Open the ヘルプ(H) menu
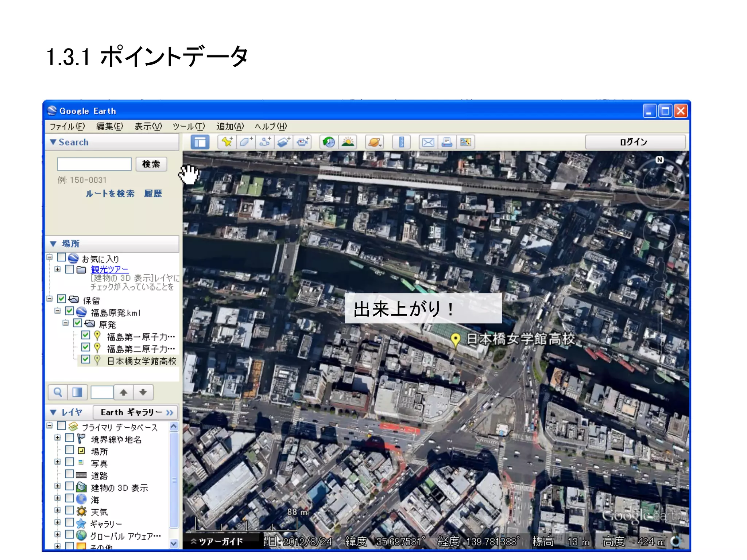This screenshot has width=747, height=560. (x=271, y=127)
